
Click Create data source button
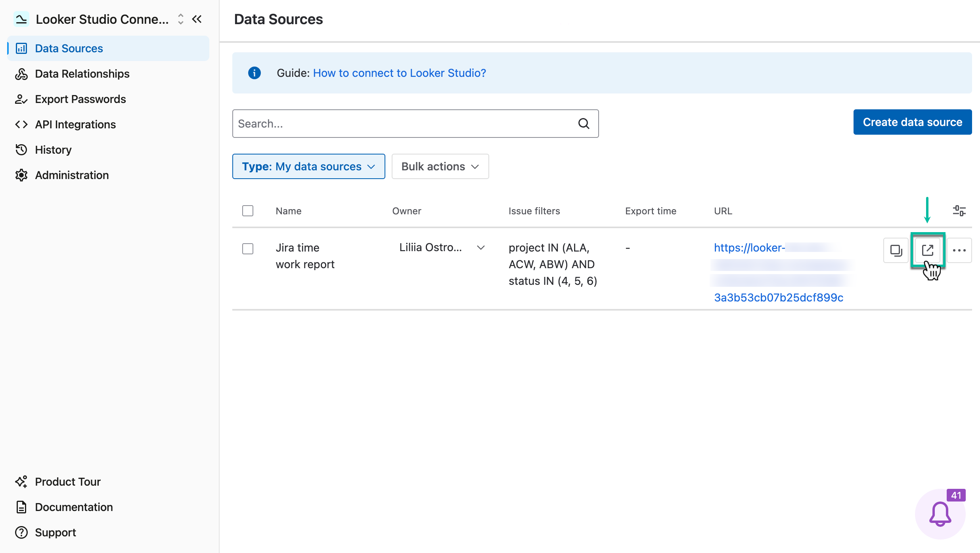coord(913,122)
